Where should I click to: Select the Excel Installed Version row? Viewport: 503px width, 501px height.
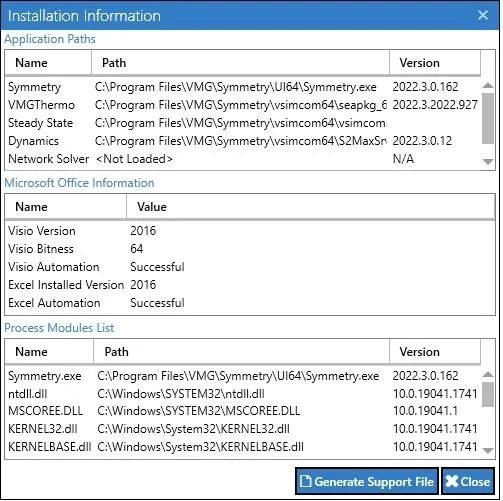[x=250, y=285]
